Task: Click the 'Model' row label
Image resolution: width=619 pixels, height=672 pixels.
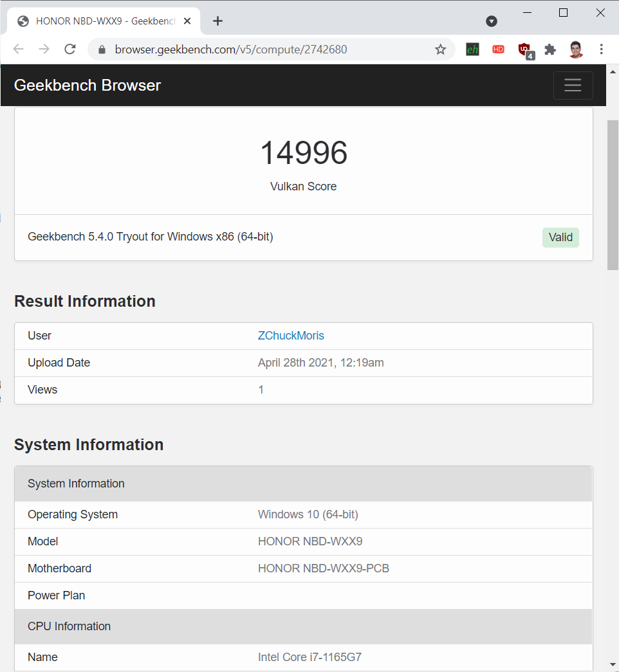Action: tap(43, 541)
